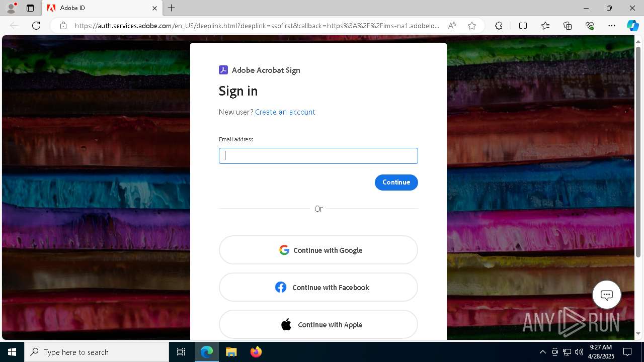The width and height of the screenshot is (644, 362).
Task: Toggle Read aloud icon in address bar
Action: point(452,26)
